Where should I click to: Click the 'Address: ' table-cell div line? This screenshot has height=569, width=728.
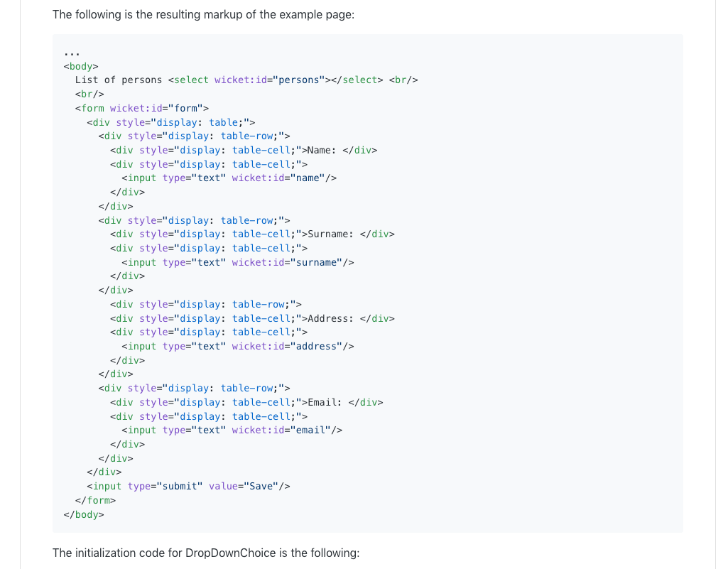click(x=253, y=319)
